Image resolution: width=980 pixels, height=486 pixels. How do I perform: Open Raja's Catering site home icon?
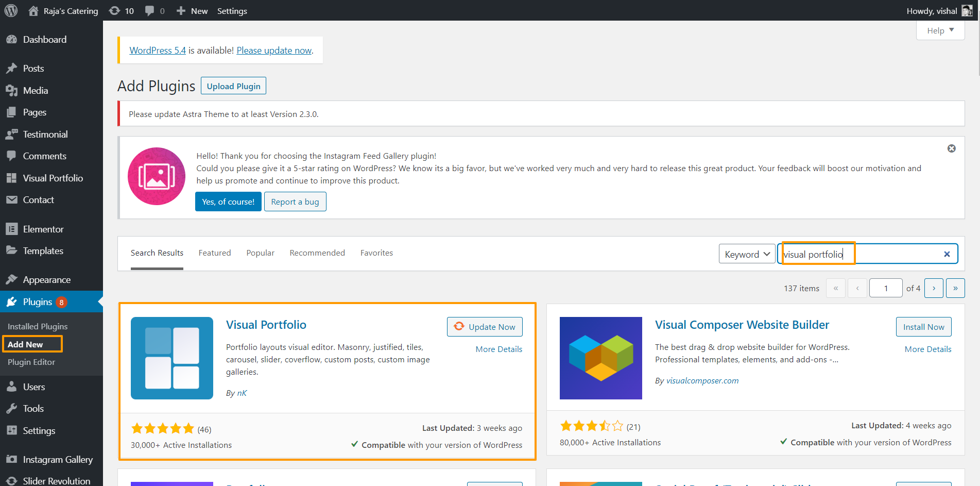click(33, 11)
